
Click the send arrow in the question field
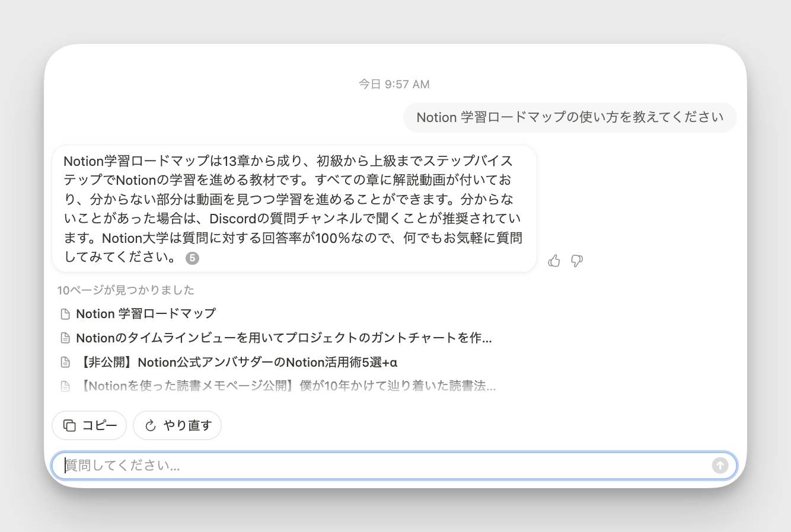coord(720,466)
